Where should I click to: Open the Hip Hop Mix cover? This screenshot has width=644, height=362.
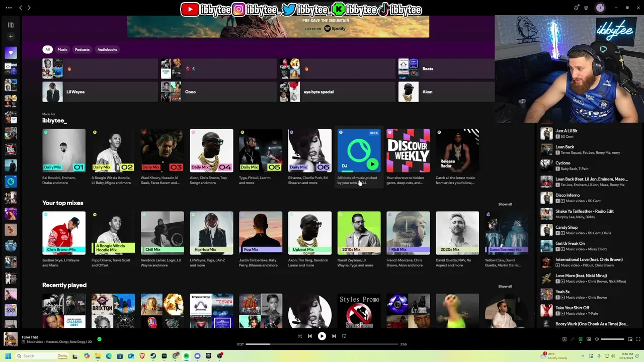coord(211,233)
